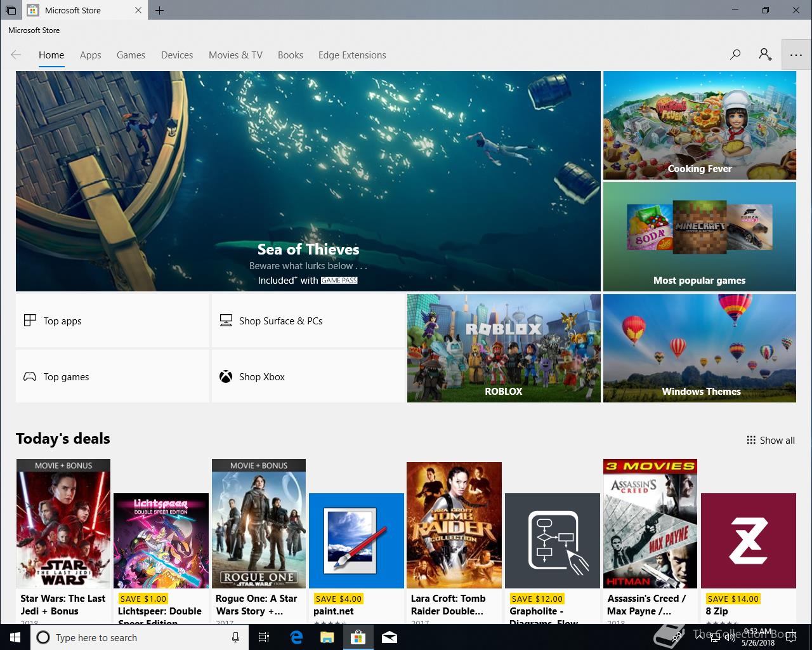Viewport: 812px width, 650px height.
Task: Open File Explorer from the taskbar
Action: tap(327, 637)
